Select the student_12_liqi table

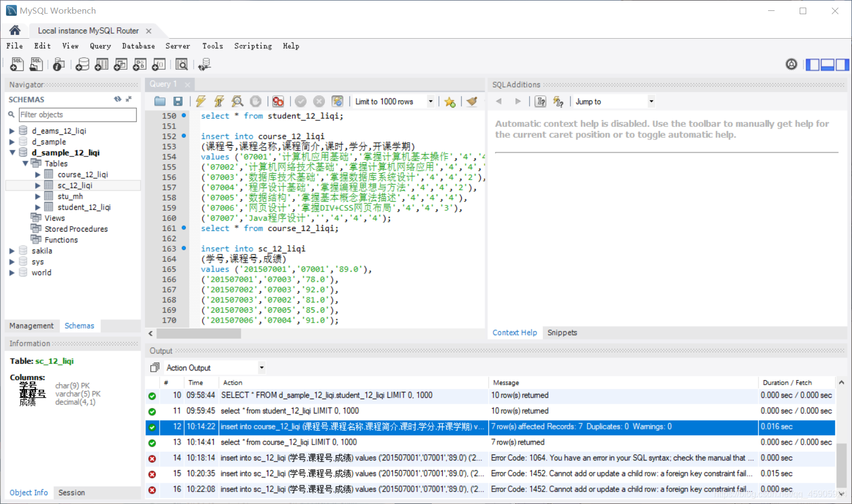pos(84,207)
